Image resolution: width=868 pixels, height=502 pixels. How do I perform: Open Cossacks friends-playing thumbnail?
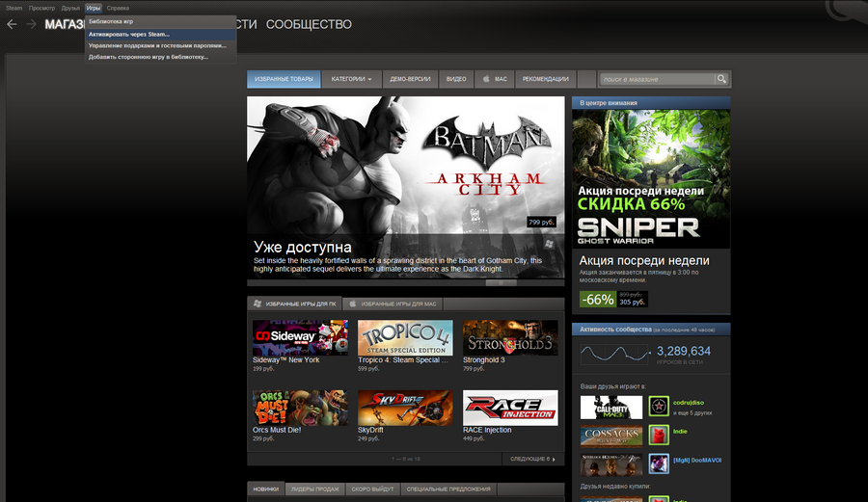pos(611,436)
